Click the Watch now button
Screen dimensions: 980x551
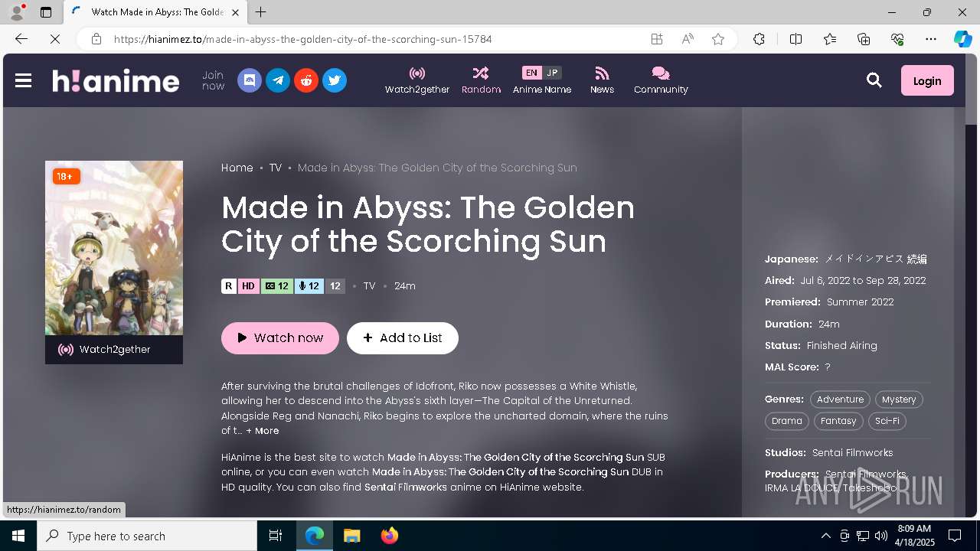click(x=280, y=338)
